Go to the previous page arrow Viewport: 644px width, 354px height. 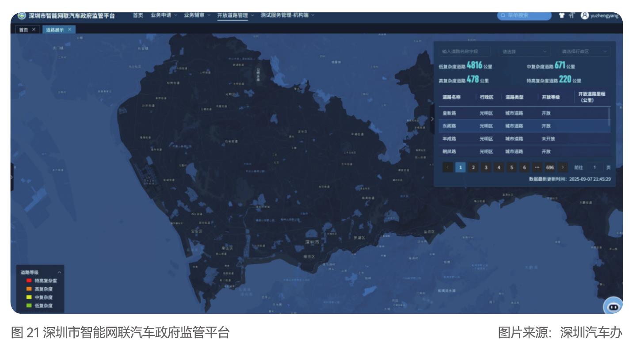tap(447, 167)
